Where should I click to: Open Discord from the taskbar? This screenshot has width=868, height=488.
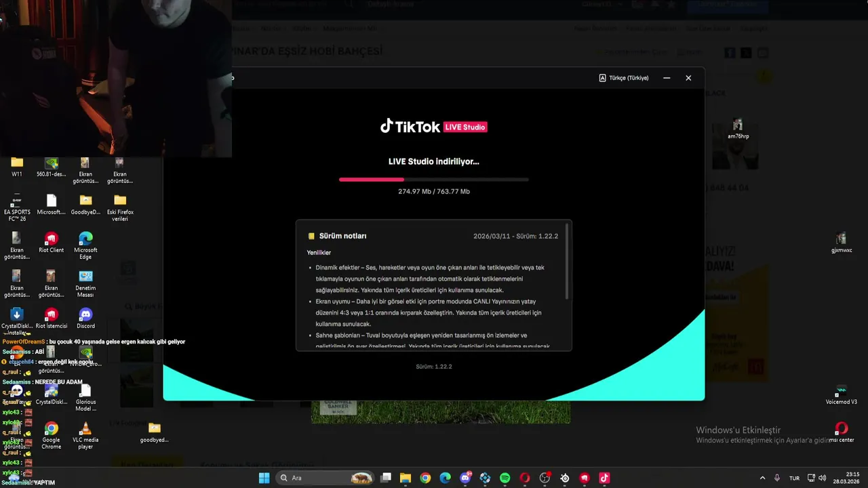pos(465,478)
